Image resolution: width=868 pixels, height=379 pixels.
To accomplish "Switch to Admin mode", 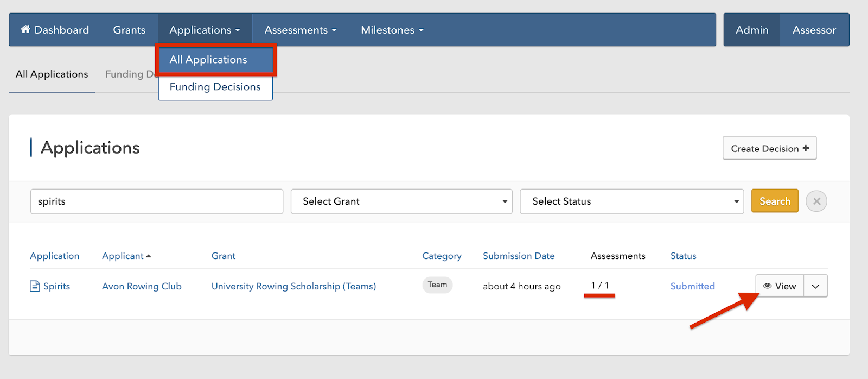I will tap(752, 30).
